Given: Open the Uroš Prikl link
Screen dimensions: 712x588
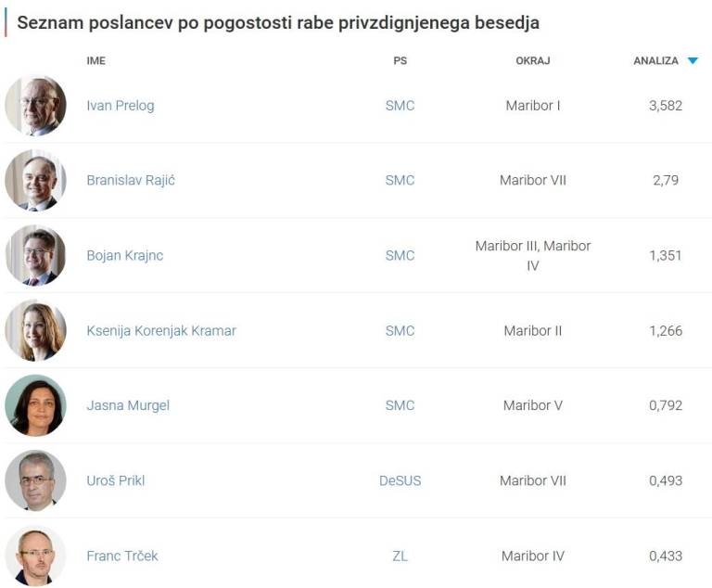Looking at the screenshot, I should click(x=116, y=480).
